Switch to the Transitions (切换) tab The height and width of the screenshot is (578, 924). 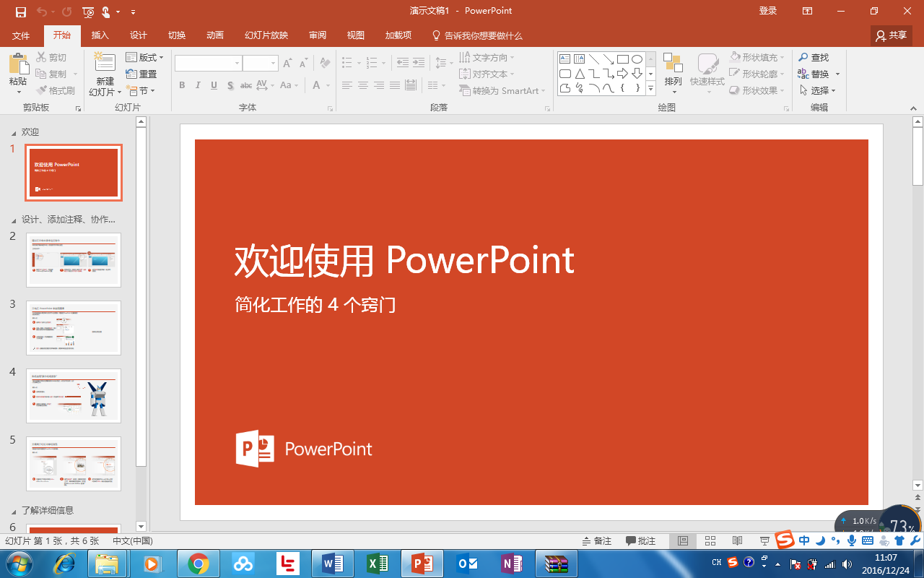(177, 35)
